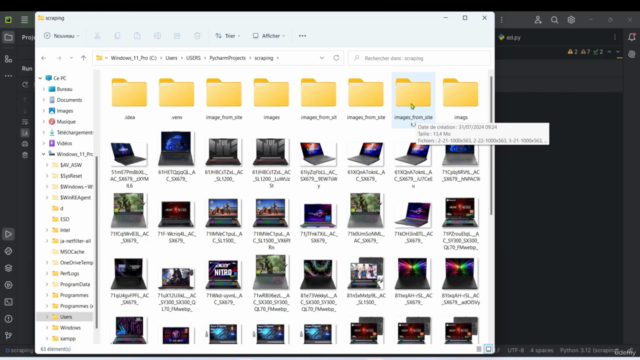
Task: Click the Nouveau button in Explorer toolbar
Action: pos(62,36)
